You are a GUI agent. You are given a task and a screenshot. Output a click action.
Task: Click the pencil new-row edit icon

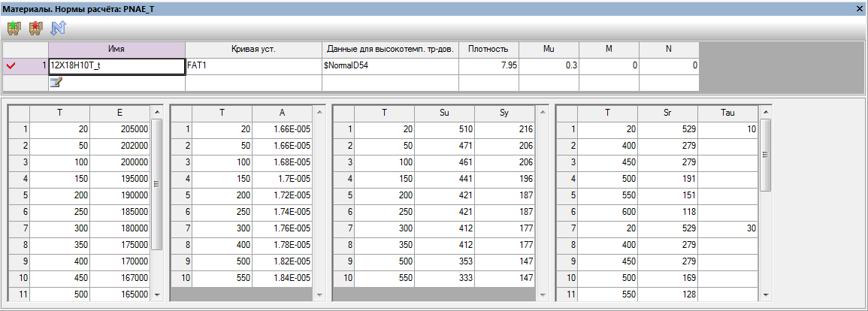56,83
